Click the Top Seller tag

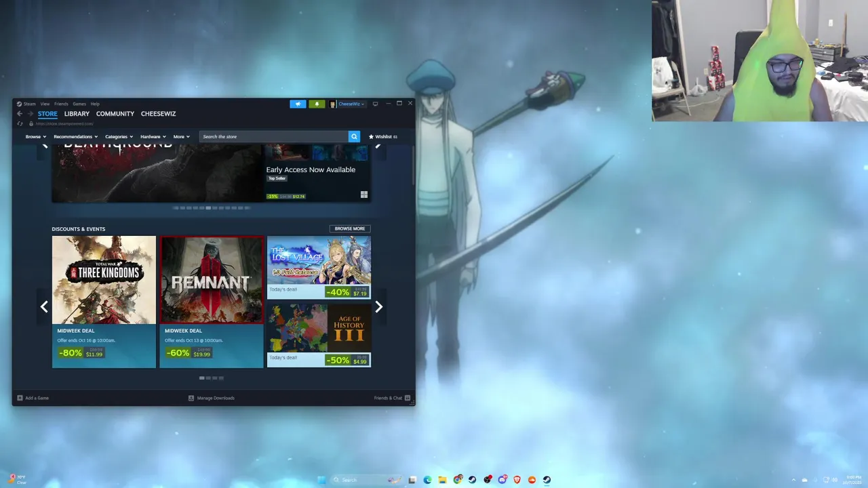(277, 178)
